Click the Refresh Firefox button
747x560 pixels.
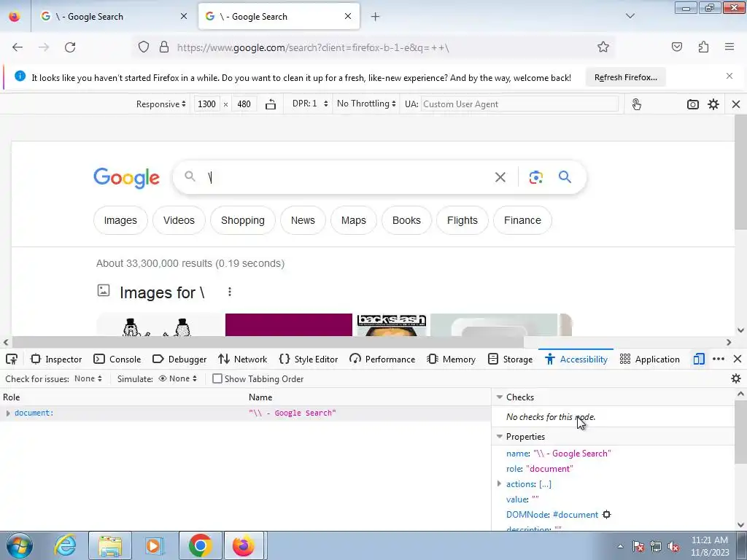point(625,77)
